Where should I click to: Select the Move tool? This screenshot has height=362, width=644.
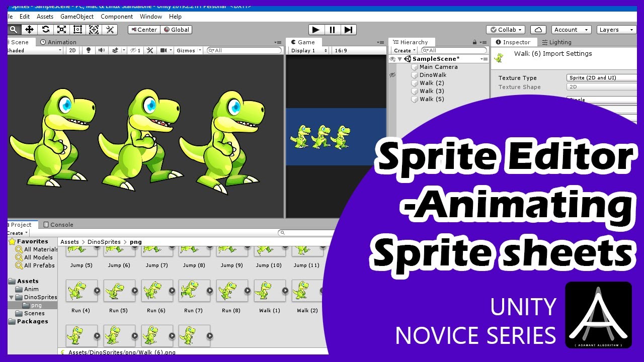29,30
